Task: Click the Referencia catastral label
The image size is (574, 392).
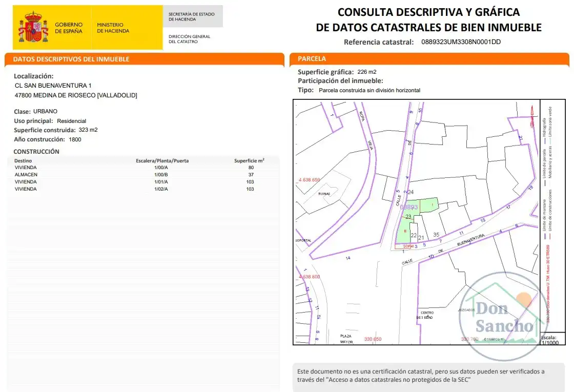Action: [379, 42]
